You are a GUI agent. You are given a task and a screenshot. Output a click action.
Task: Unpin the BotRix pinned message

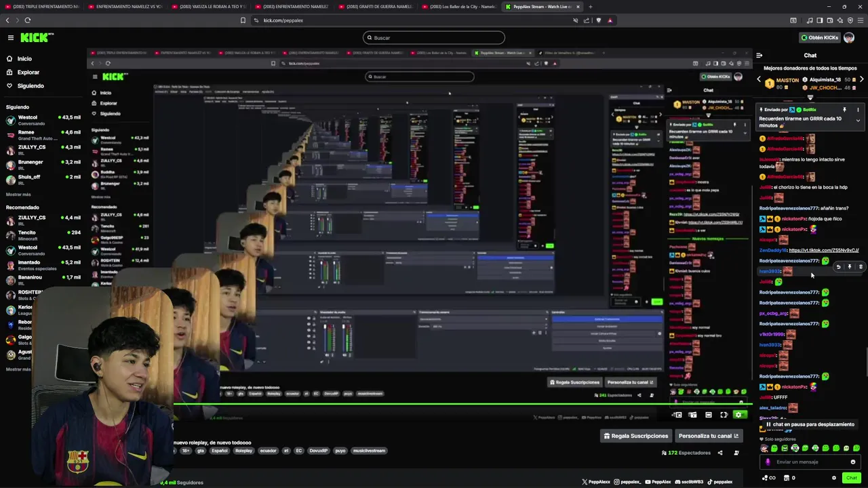[x=844, y=110]
